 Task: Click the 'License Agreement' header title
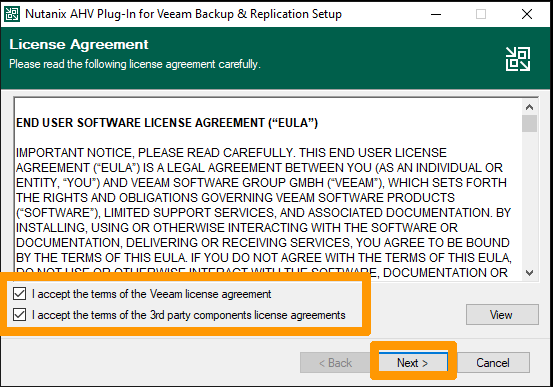79,44
